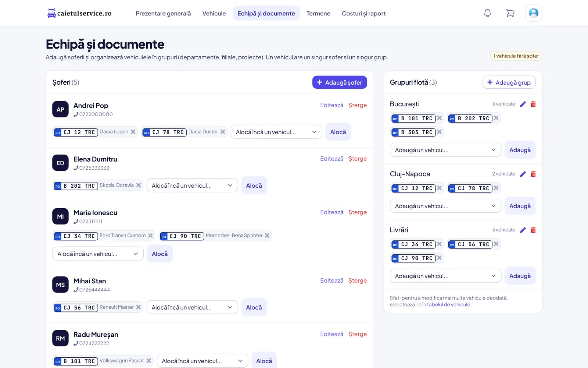Click Alocă button for Maria Ionescu

(160, 254)
